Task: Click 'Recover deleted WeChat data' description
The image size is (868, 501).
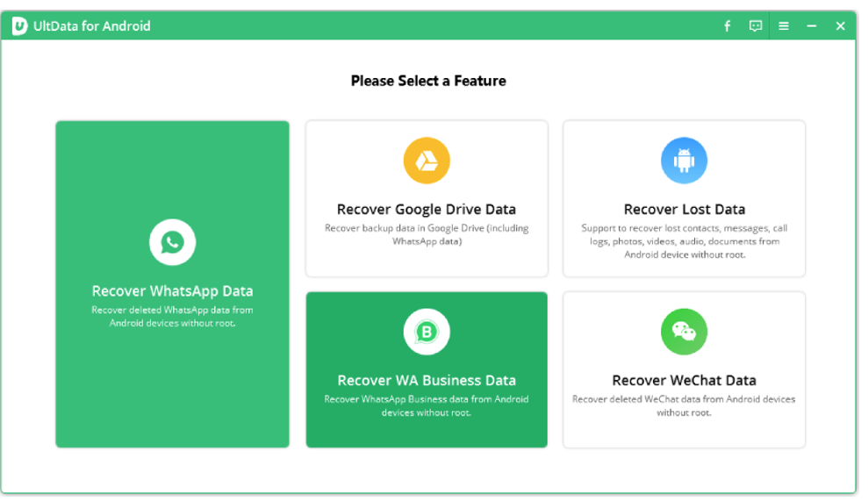Action: (684, 405)
